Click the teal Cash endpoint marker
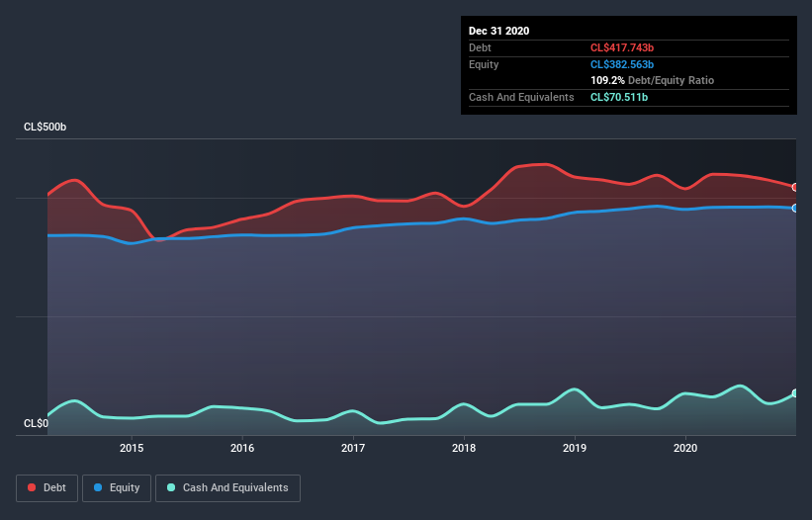812x520 pixels. 795,393
